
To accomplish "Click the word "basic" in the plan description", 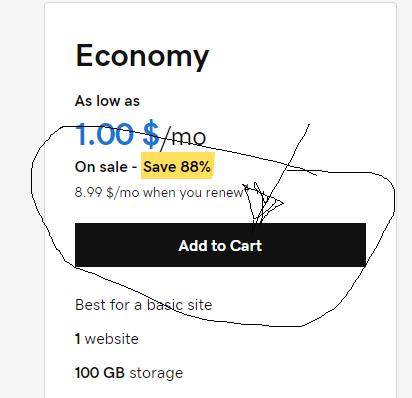I will (163, 305).
